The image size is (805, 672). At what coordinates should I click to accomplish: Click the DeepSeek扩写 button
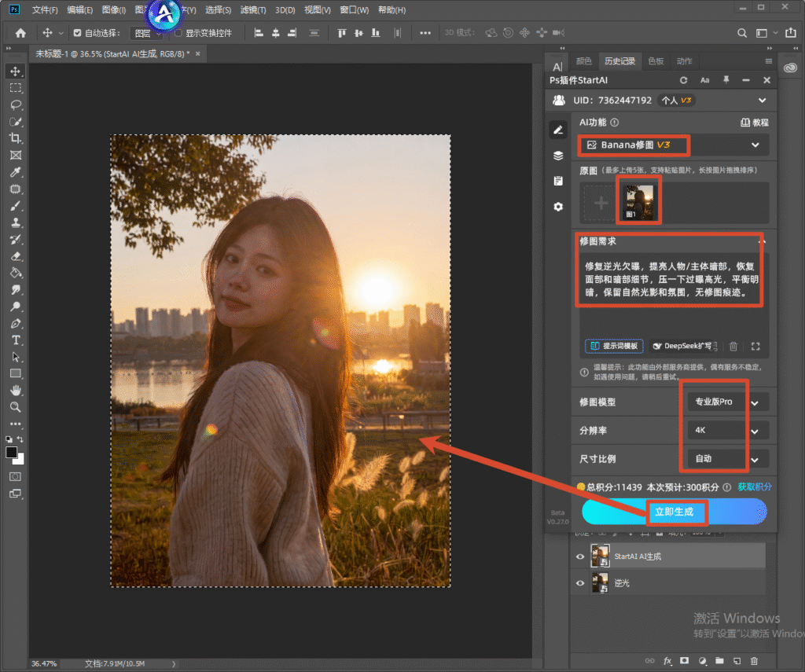click(x=683, y=346)
